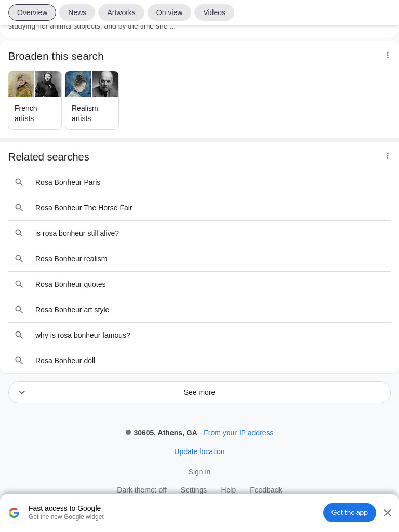Open the Videos tab
This screenshot has width=399, height=532.
pos(214,12)
